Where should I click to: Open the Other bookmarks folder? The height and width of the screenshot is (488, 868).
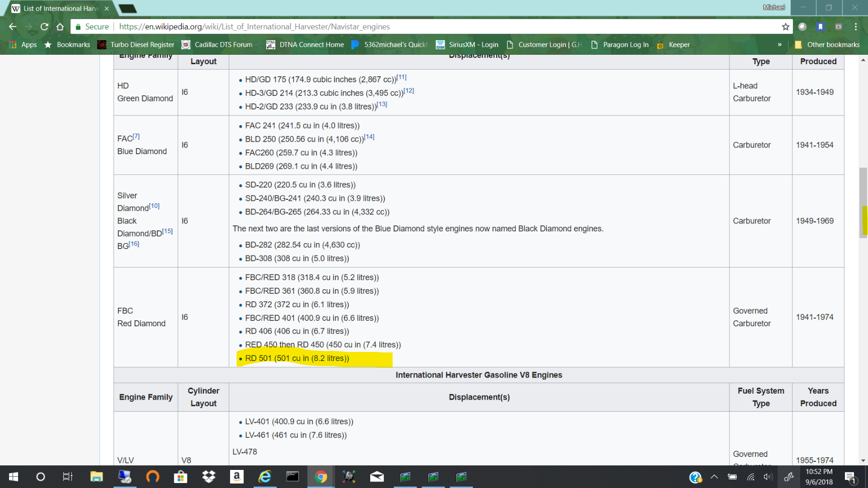tap(827, 45)
